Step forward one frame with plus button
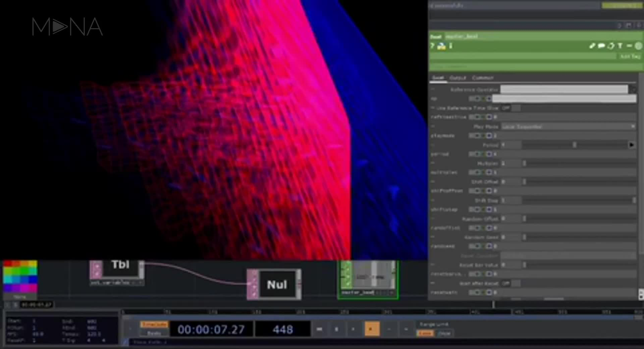 click(406, 329)
